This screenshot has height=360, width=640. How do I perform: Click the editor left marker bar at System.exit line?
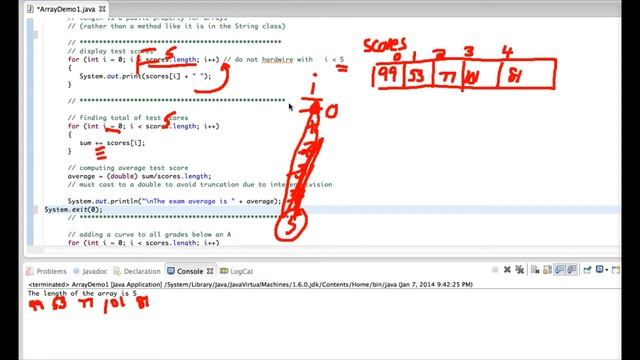pos(36,209)
